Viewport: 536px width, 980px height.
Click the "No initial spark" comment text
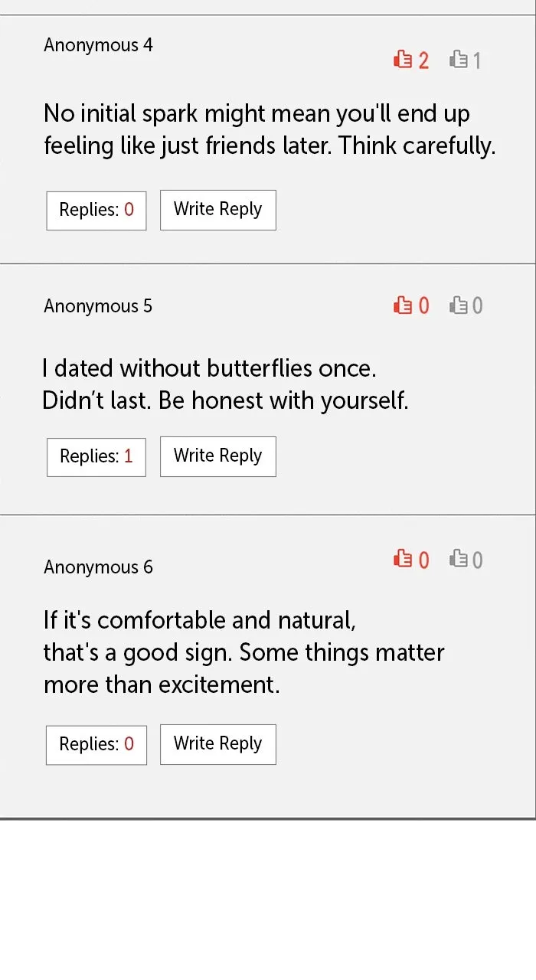270,129
